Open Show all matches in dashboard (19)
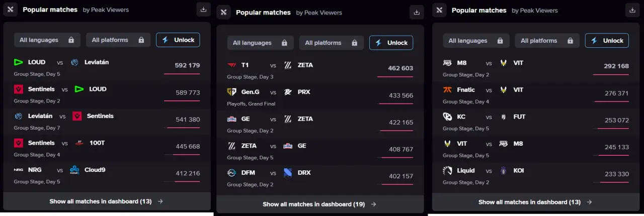The width and height of the screenshot is (644, 216). pos(320,204)
